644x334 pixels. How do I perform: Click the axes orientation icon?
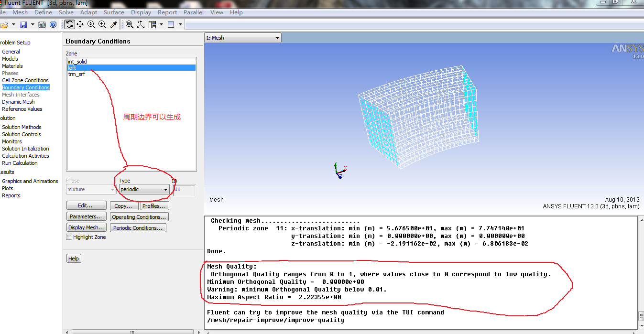click(141, 24)
